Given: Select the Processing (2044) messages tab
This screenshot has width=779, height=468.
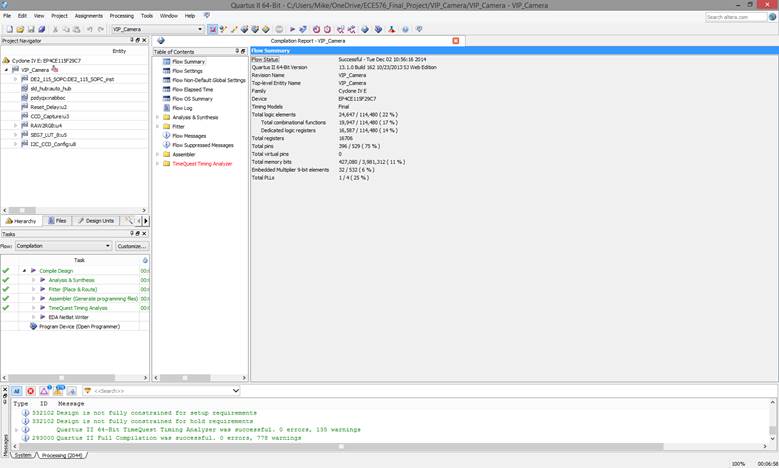Looking at the screenshot, I should (62, 455).
